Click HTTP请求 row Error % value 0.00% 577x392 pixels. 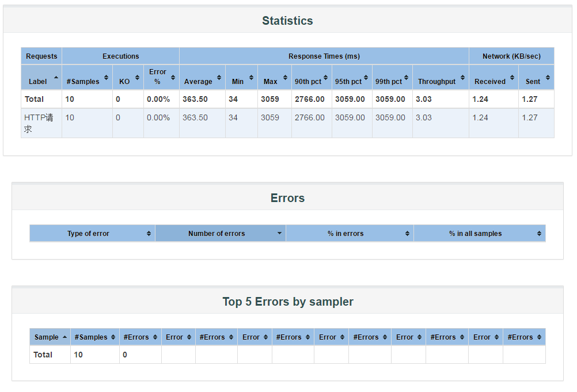pos(158,117)
